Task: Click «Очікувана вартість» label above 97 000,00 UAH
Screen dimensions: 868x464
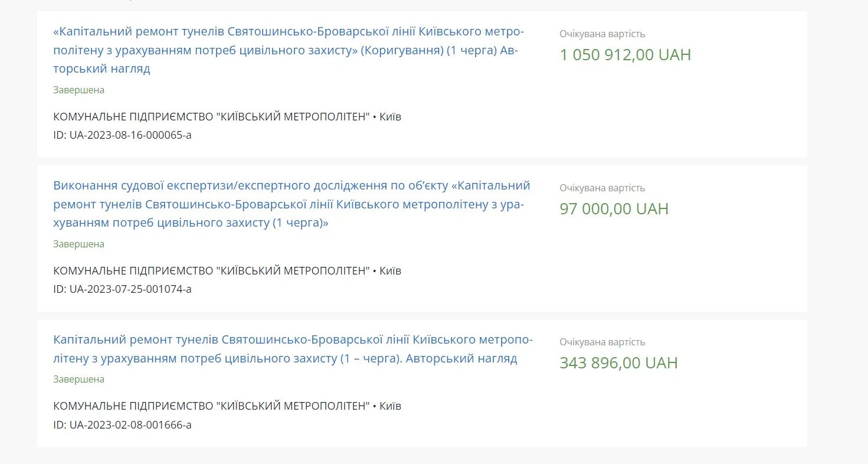Action: 602,188
